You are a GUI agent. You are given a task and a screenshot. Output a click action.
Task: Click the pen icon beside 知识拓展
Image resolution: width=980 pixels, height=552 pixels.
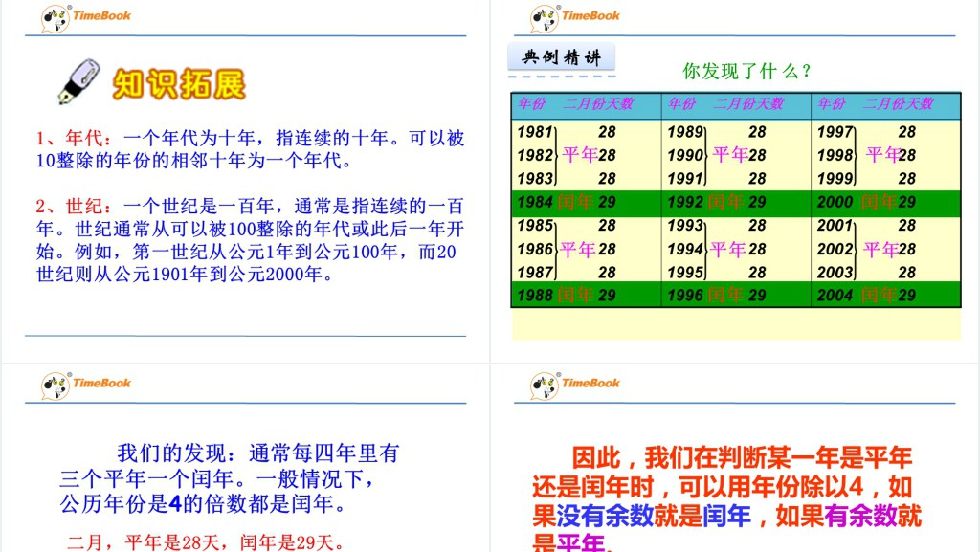click(x=78, y=82)
